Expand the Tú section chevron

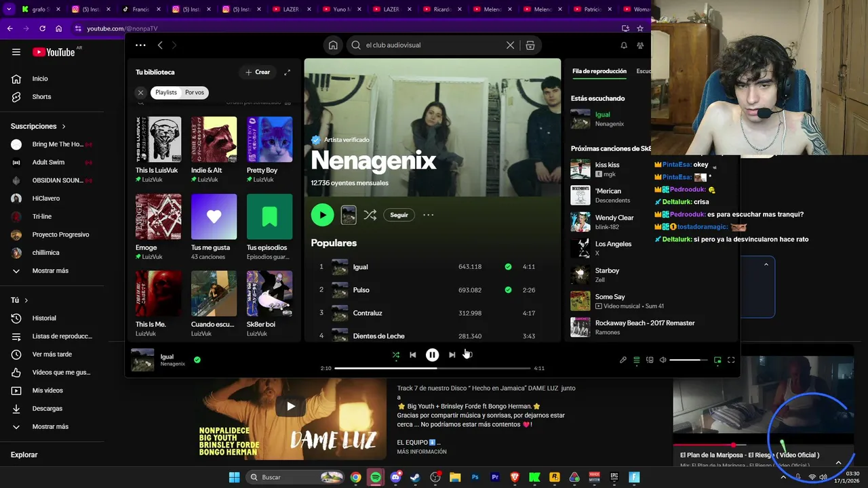point(26,300)
